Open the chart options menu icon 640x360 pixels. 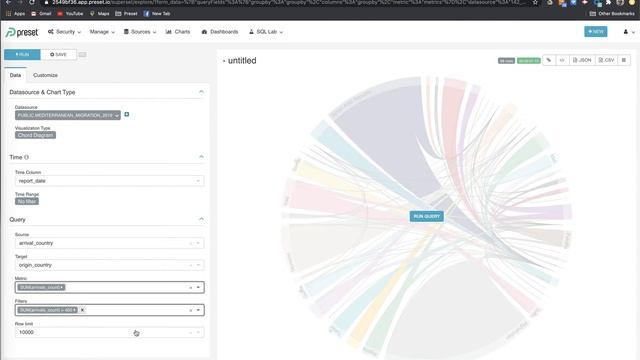point(624,60)
